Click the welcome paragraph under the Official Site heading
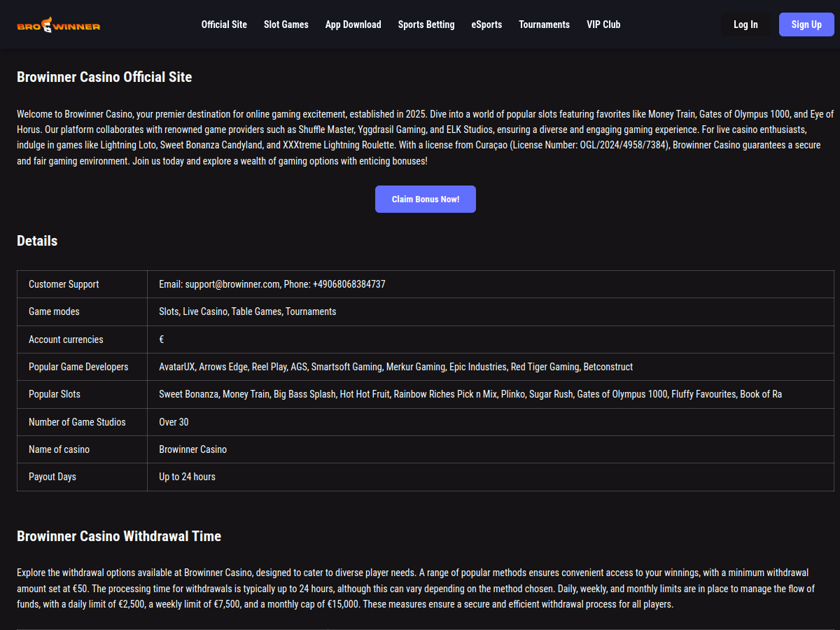This screenshot has width=840, height=630. click(426, 137)
